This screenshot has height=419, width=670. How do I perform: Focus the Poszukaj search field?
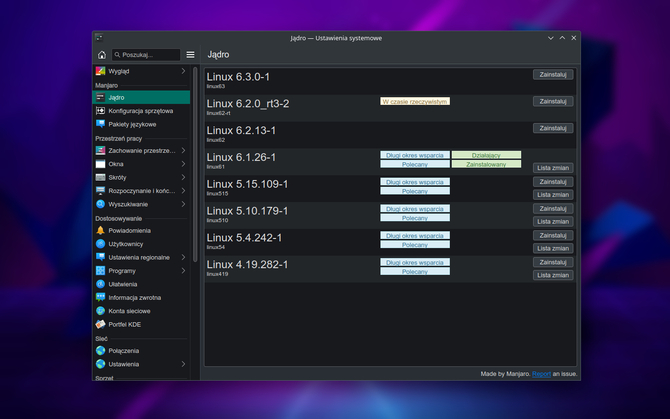(x=146, y=55)
